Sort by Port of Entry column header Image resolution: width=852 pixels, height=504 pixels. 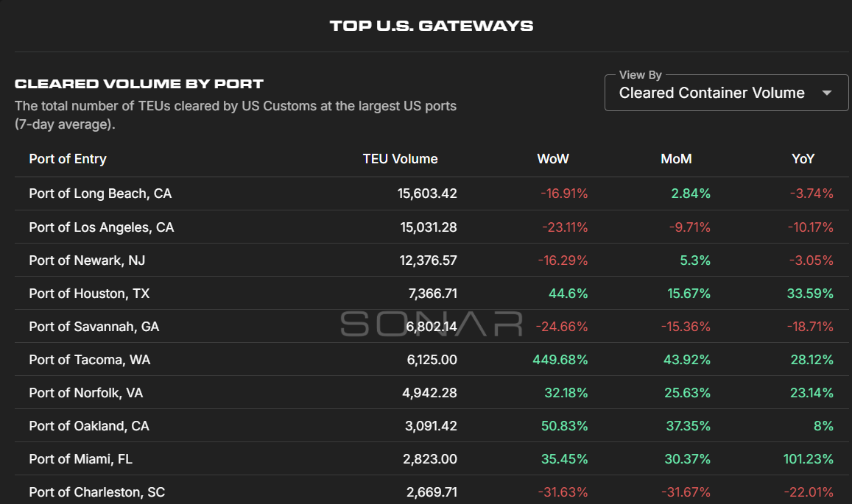click(x=68, y=159)
